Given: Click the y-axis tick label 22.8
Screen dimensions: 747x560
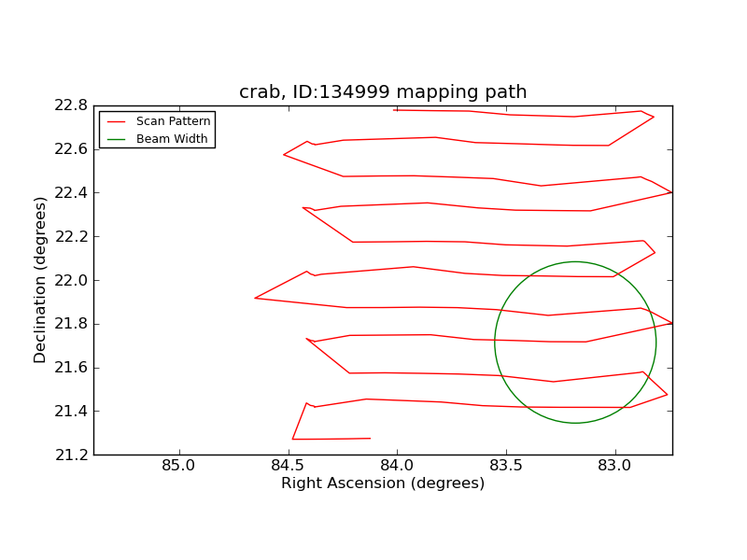Looking at the screenshot, I should tap(71, 105).
